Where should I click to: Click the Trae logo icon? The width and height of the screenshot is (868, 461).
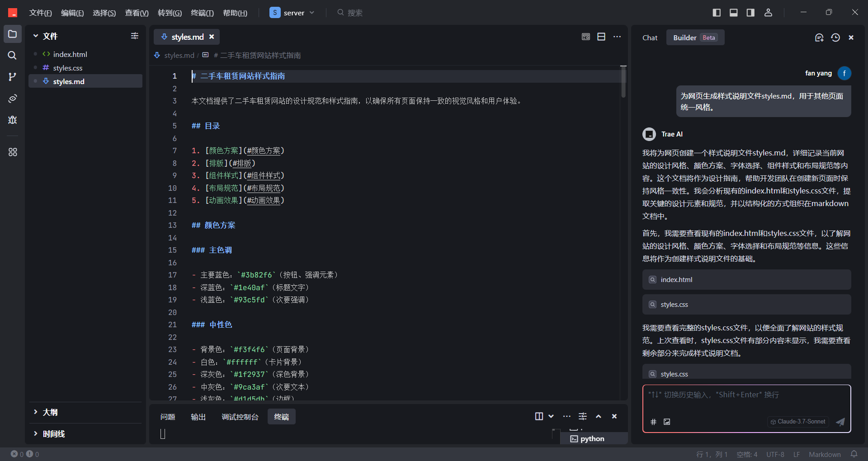pos(13,13)
